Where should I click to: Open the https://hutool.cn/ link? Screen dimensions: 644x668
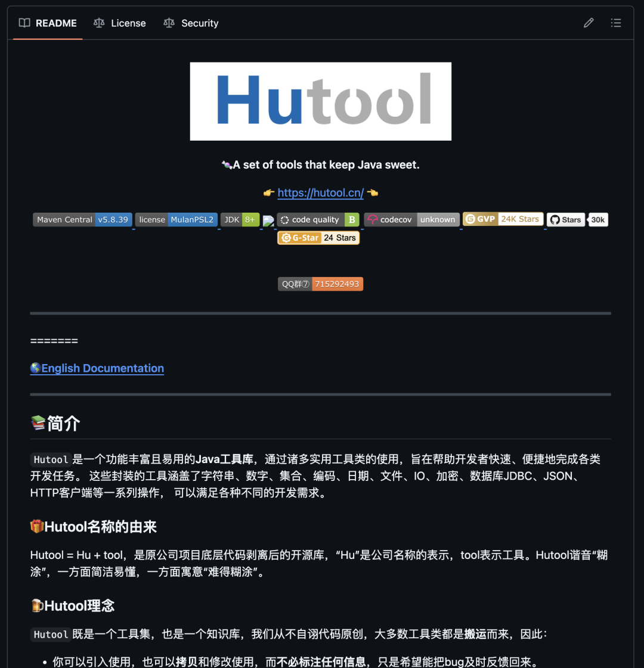click(321, 192)
